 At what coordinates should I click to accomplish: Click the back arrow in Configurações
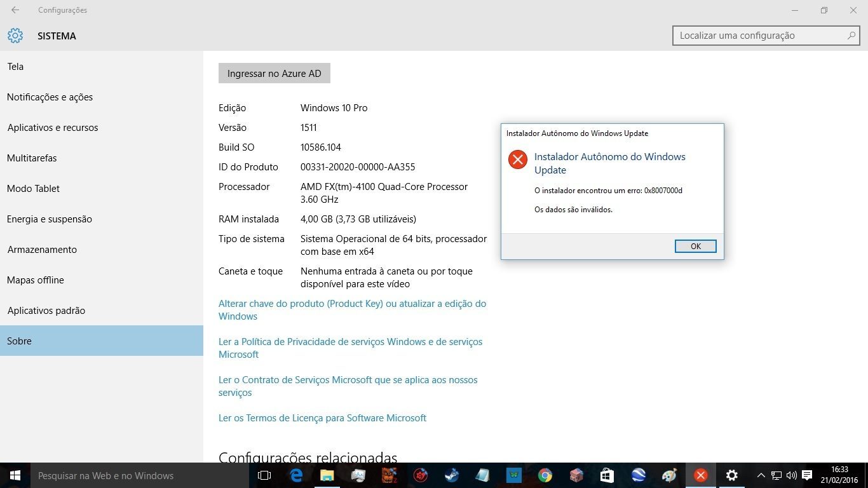[x=15, y=10]
